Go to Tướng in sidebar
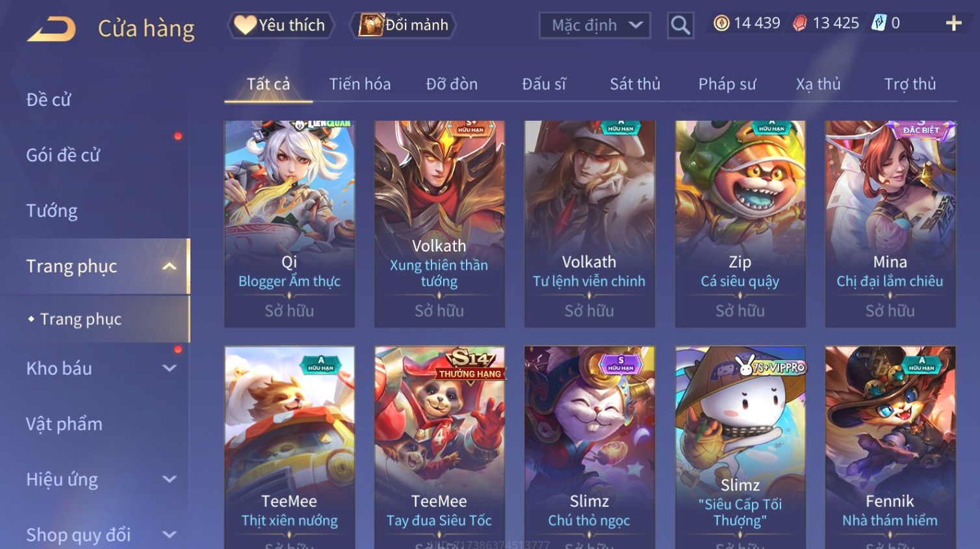 [x=52, y=211]
